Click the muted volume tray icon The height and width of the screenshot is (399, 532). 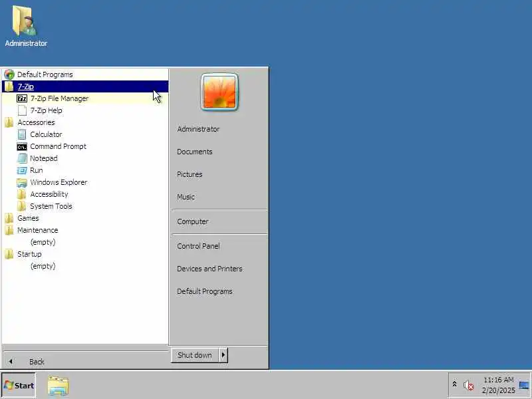(x=469, y=385)
